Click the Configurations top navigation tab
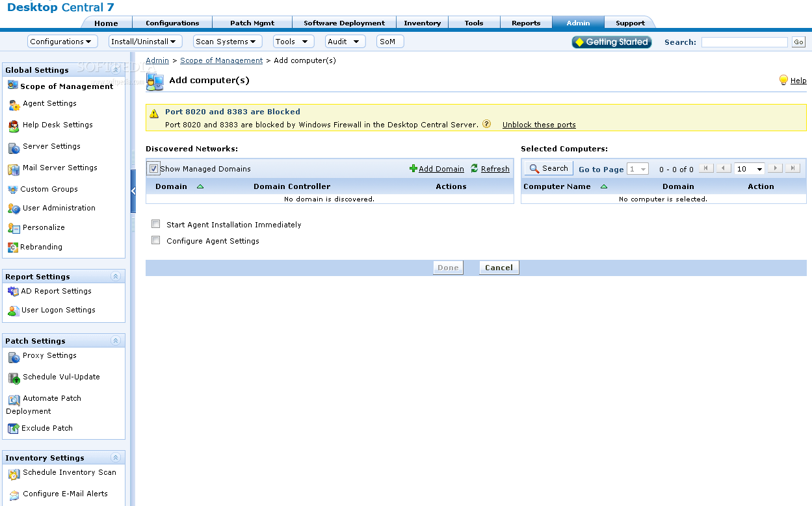Viewport: 812px width, 506px height. 172,23
